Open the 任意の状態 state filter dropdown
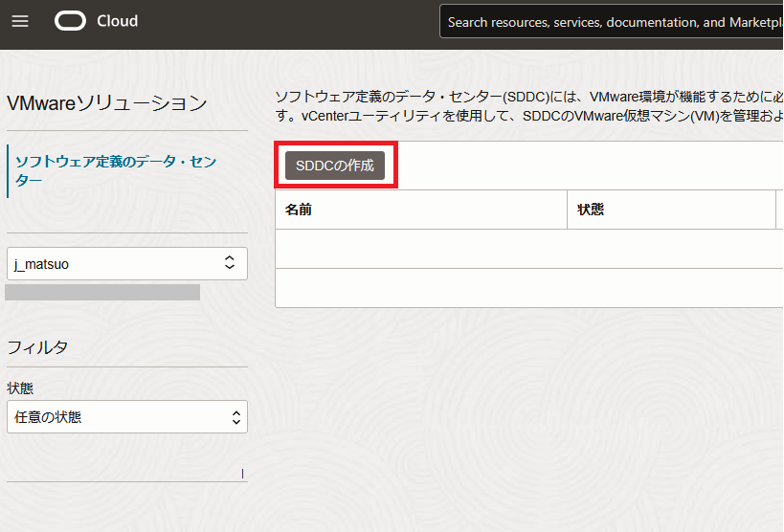The image size is (784, 532). 127,416
